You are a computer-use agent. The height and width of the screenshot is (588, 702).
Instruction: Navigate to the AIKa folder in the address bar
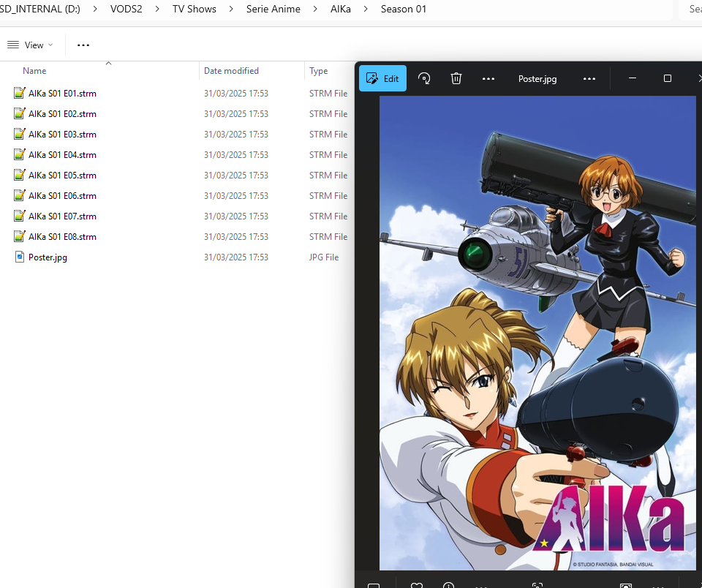[x=341, y=9]
